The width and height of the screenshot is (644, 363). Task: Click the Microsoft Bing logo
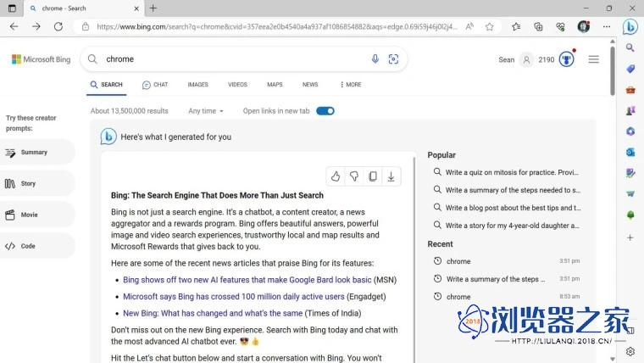point(41,59)
